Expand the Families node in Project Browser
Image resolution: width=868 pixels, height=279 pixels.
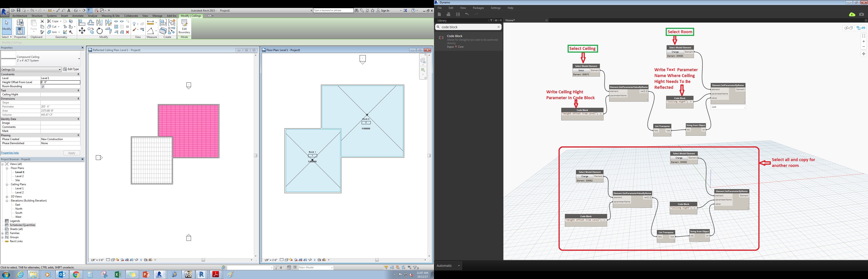(2, 233)
